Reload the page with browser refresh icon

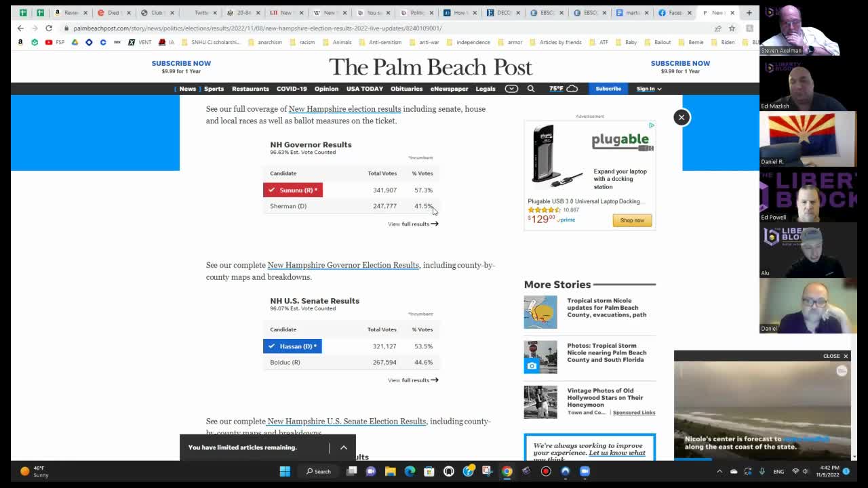pos(49,28)
